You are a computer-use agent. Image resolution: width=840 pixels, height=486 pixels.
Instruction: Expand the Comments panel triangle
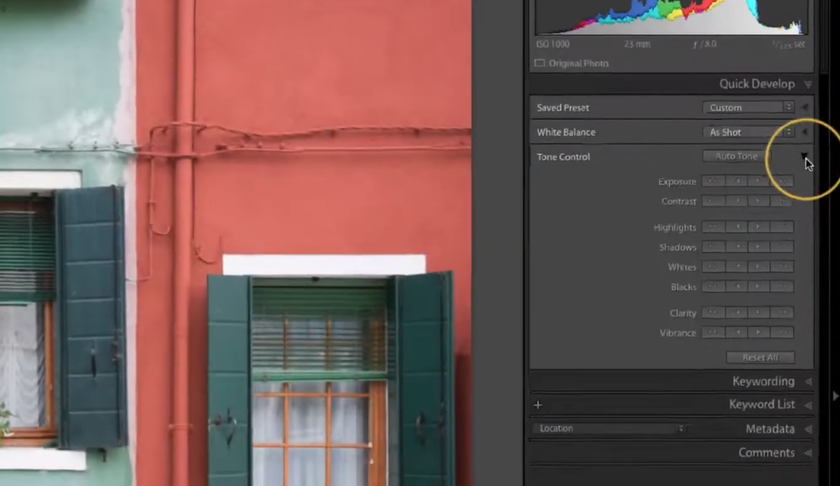pos(808,453)
